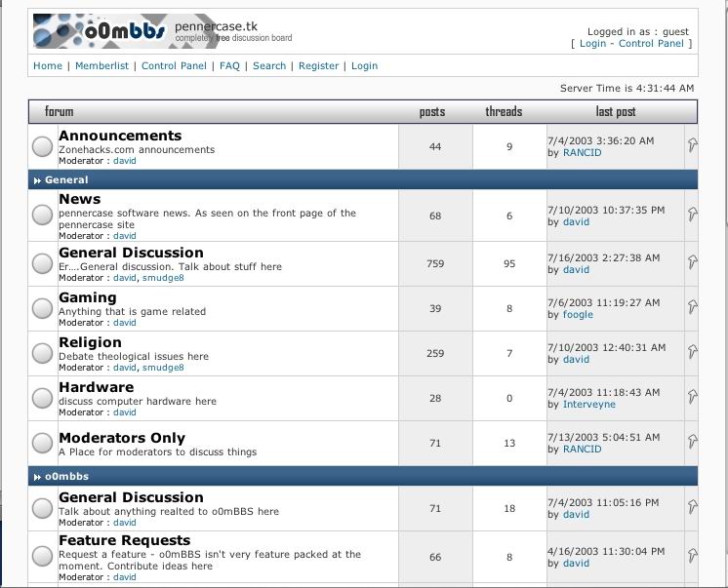
Task: Click the status icon beside Feature Requests
Action: [x=42, y=557]
